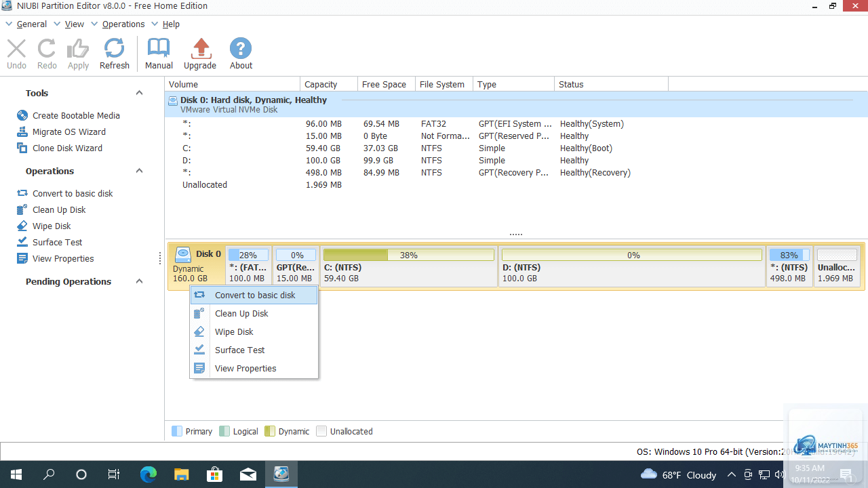Select 498.0 MB NTFS partition 83% bar
The width and height of the screenshot is (868, 488).
click(x=789, y=255)
